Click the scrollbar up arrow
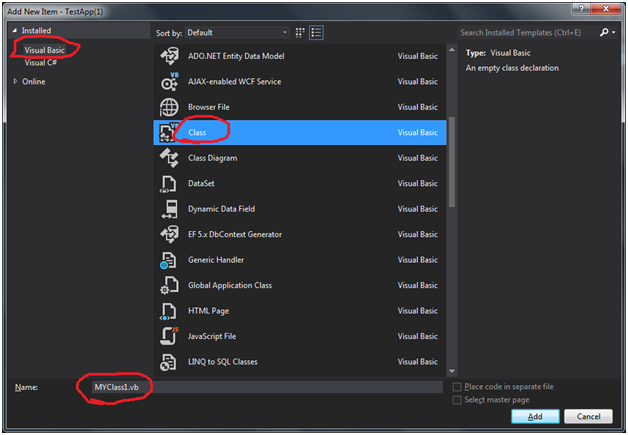Image resolution: width=628 pixels, height=435 pixels. coord(452,50)
